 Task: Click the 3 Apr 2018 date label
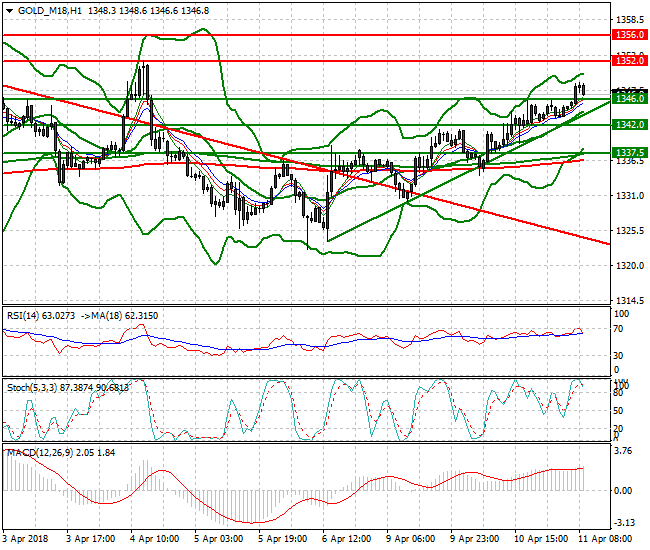pyautogui.click(x=24, y=538)
